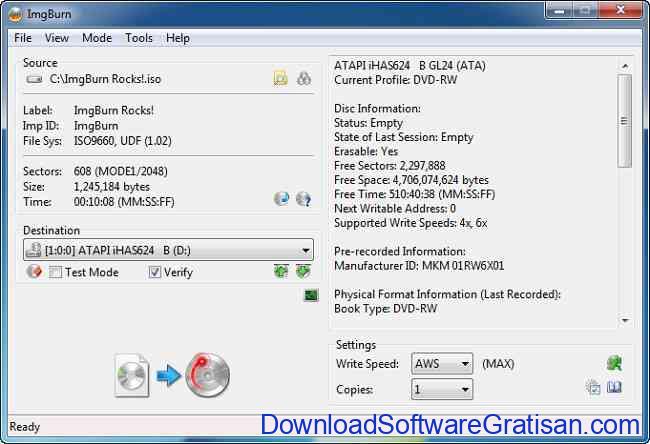Image resolution: width=650 pixels, height=444 pixels.
Task: Open the log window green icon
Action: click(311, 295)
